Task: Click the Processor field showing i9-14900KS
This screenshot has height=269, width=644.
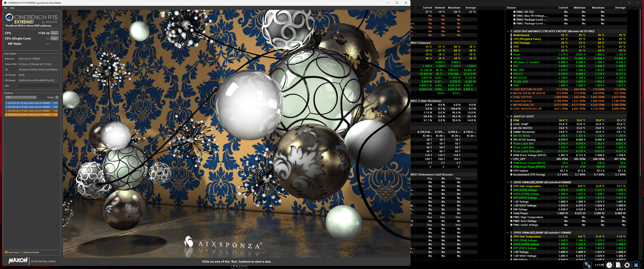Action: coord(38,59)
